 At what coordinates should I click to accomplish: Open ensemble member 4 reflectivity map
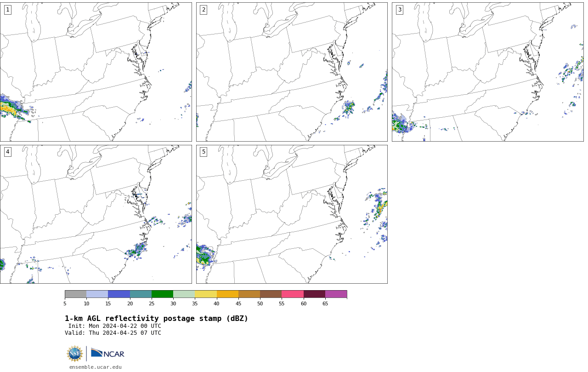pos(96,214)
